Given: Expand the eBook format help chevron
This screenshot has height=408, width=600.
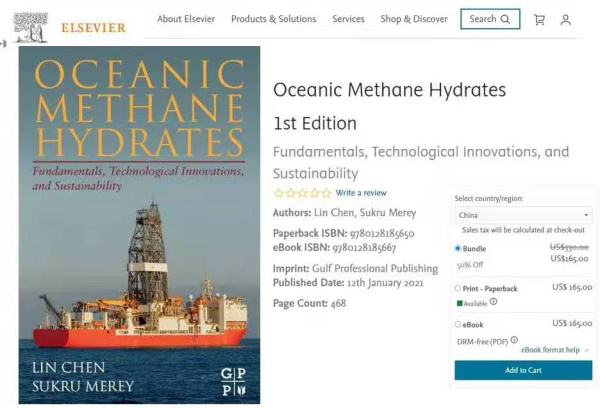Looking at the screenshot, I should click(587, 350).
